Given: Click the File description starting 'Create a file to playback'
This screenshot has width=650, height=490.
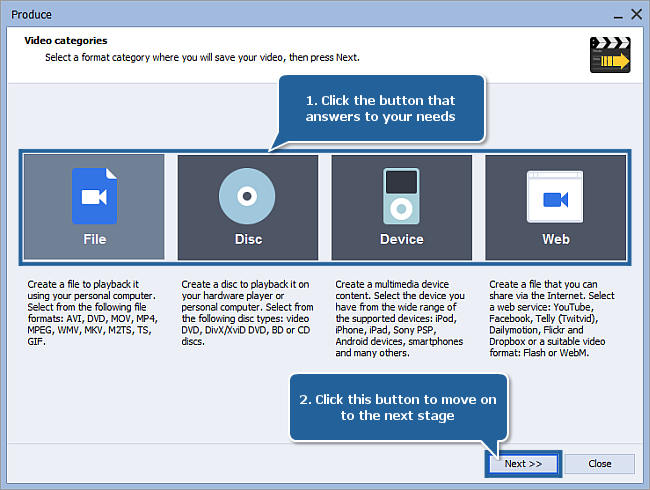Looking at the screenshot, I should [92, 313].
